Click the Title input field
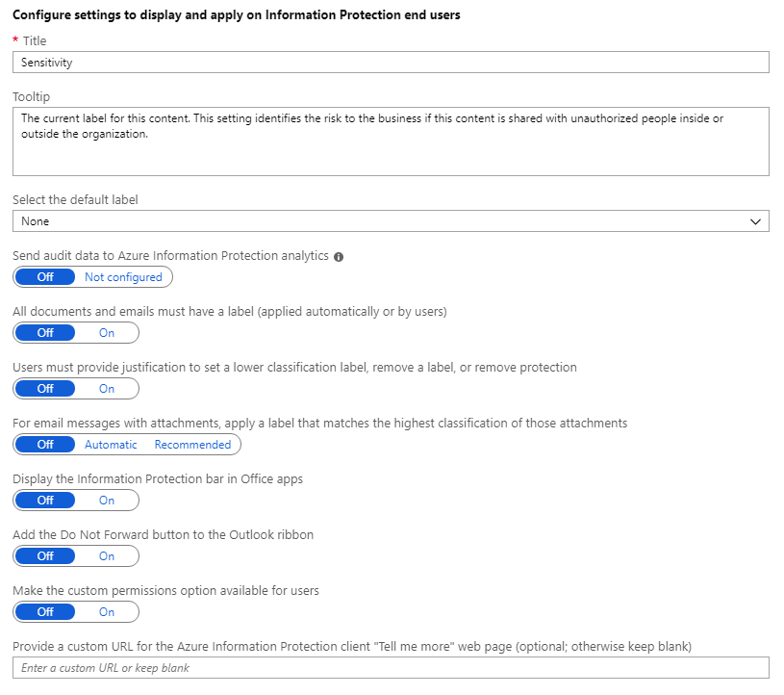The image size is (784, 695). pos(391,62)
